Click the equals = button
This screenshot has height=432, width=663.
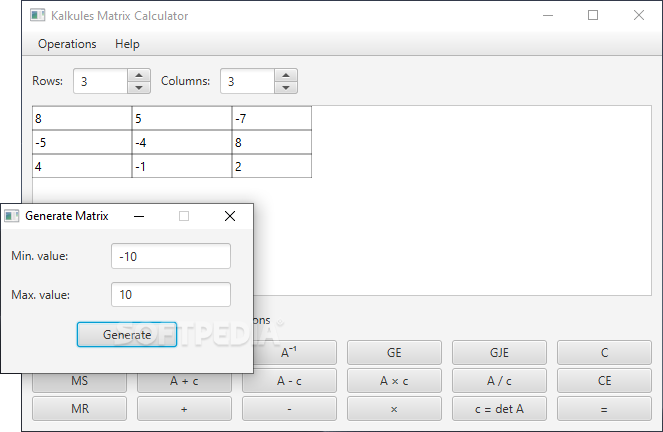(604, 409)
